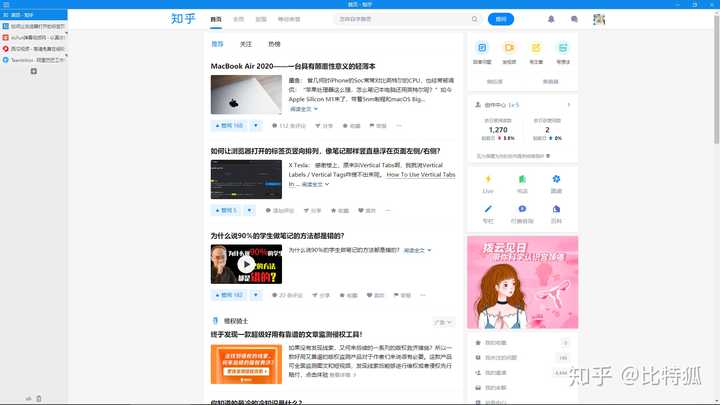The image size is (720, 405).
Task: Share the MacBook Air 2020 post
Action: click(324, 126)
